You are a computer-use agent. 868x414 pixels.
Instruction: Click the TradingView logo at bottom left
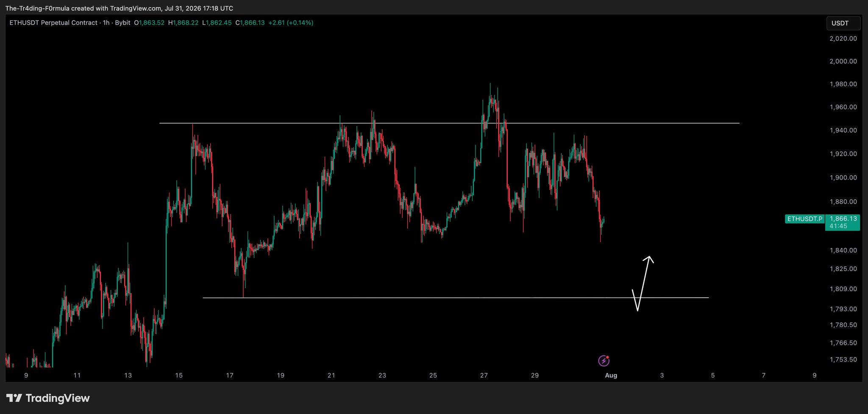(x=48, y=398)
